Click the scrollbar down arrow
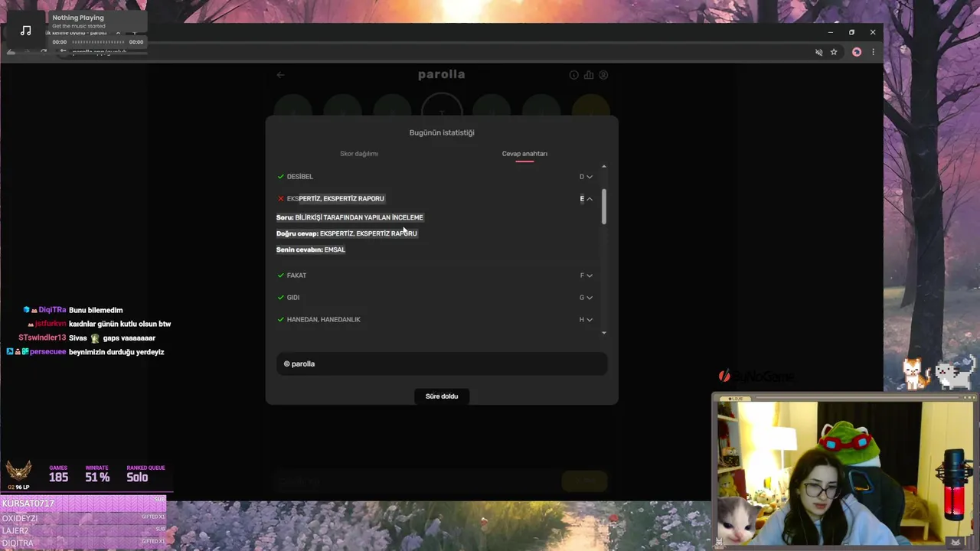Viewport: 980px width, 551px height. (x=604, y=333)
